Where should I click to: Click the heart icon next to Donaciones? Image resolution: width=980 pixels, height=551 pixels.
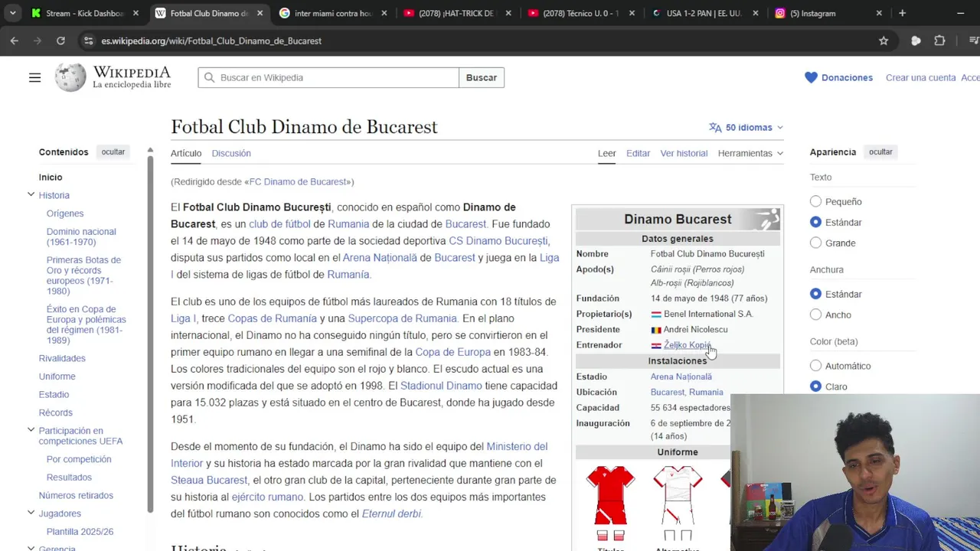[x=811, y=77]
